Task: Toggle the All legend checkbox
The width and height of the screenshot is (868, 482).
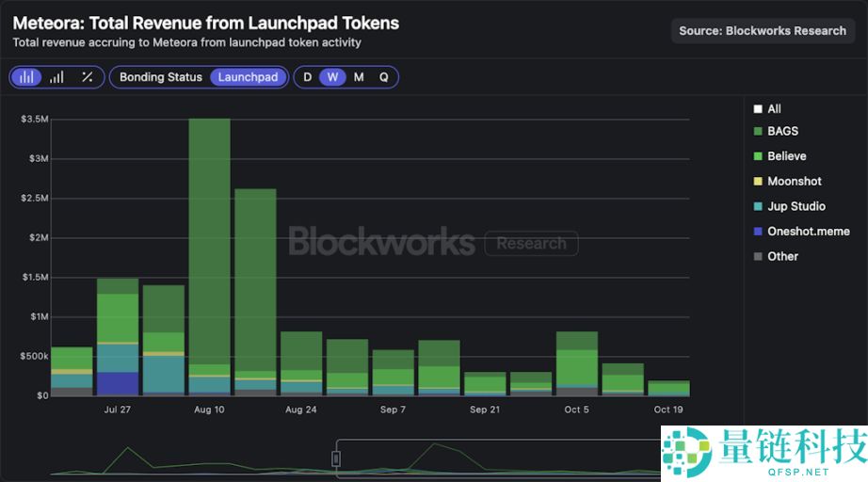Action: (758, 109)
